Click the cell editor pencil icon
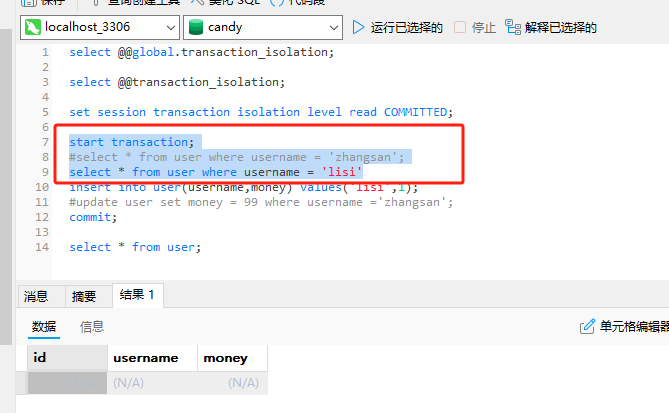The width and height of the screenshot is (669, 413). (587, 326)
